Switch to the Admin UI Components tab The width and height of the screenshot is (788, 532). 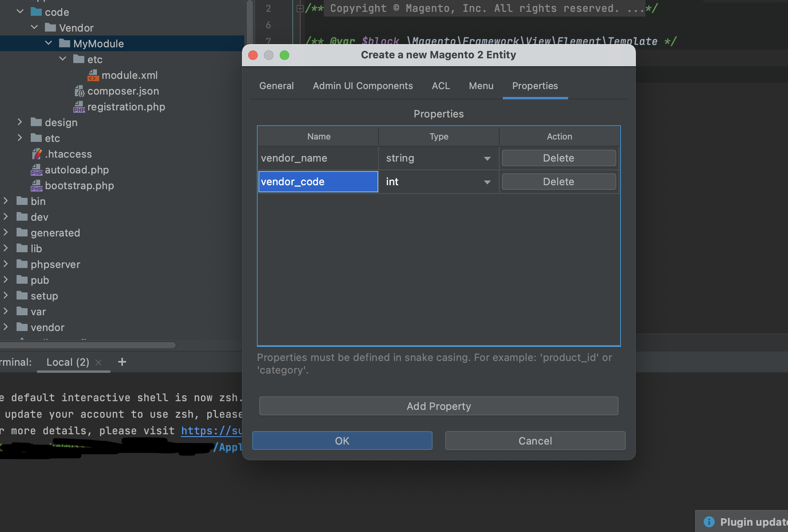click(362, 86)
